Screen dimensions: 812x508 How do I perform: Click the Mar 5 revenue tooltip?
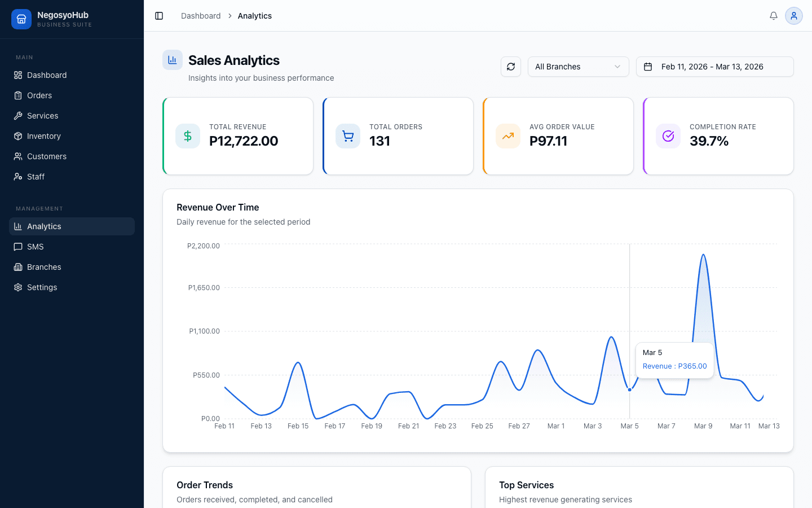[674, 360]
